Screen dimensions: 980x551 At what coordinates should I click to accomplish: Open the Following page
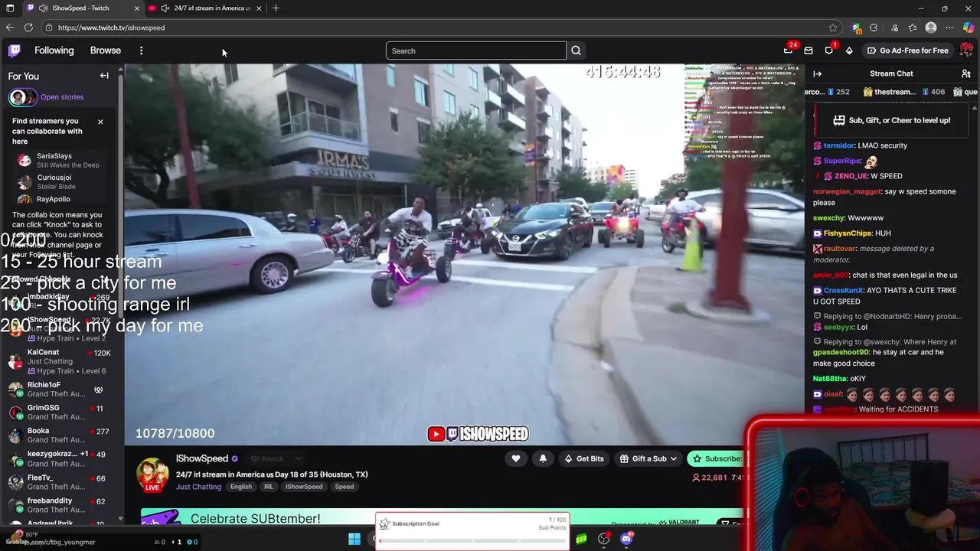tap(54, 51)
